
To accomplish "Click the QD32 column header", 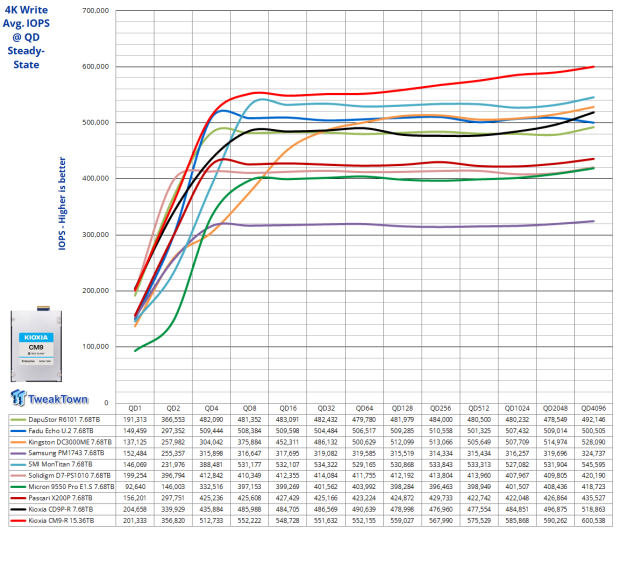I will pyautogui.click(x=326, y=409).
